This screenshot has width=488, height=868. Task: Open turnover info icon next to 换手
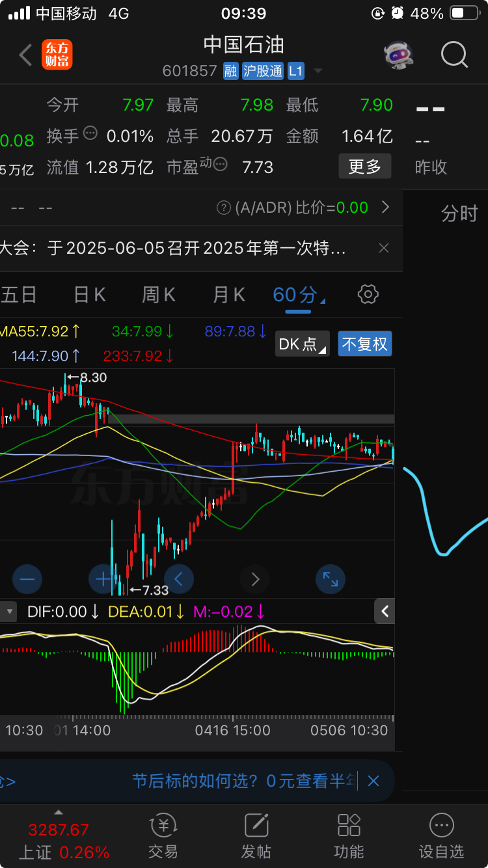[x=90, y=133]
